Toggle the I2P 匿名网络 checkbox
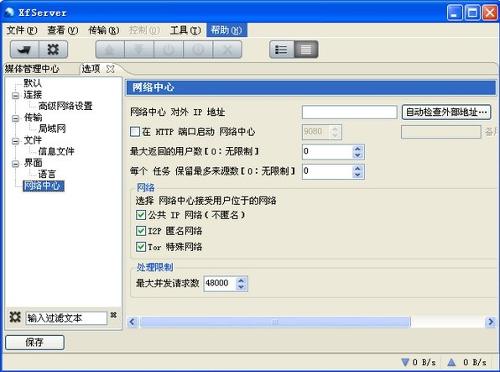This screenshot has height=372, width=500. coord(141,231)
